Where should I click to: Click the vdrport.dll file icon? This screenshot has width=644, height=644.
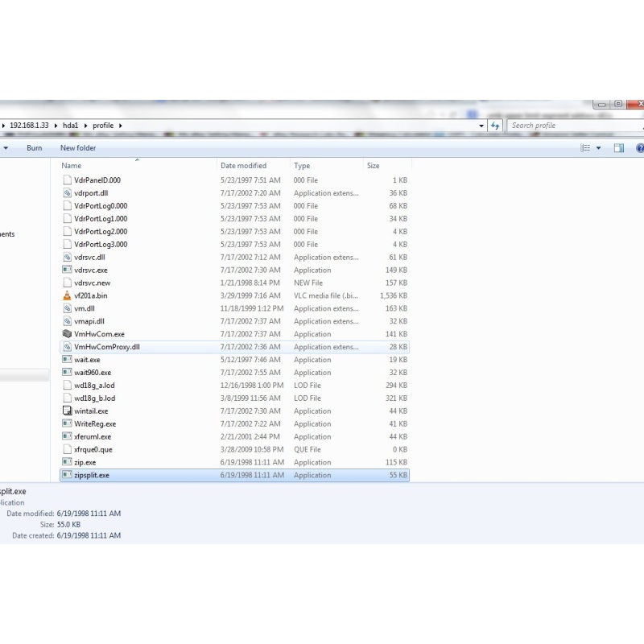click(x=67, y=193)
